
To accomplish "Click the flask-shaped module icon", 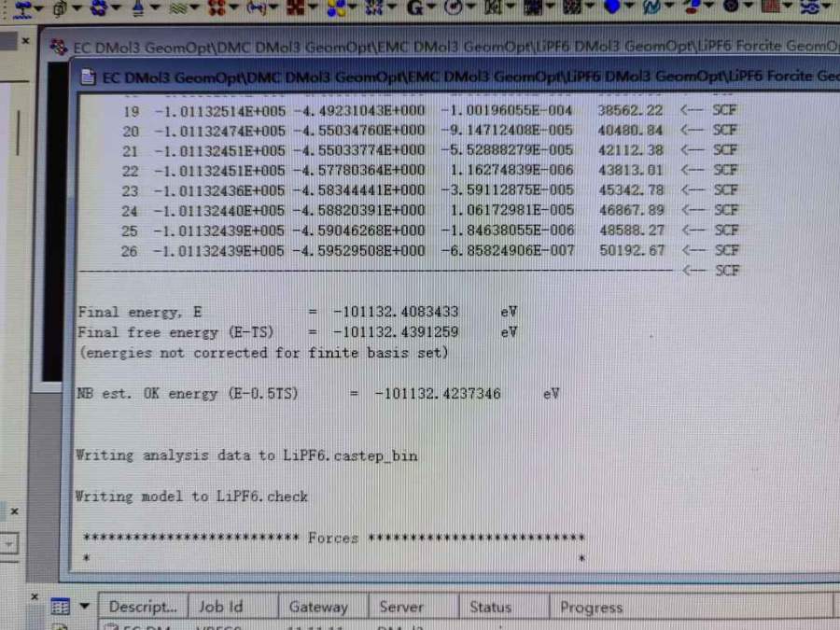I will pyautogui.click(x=138, y=8).
